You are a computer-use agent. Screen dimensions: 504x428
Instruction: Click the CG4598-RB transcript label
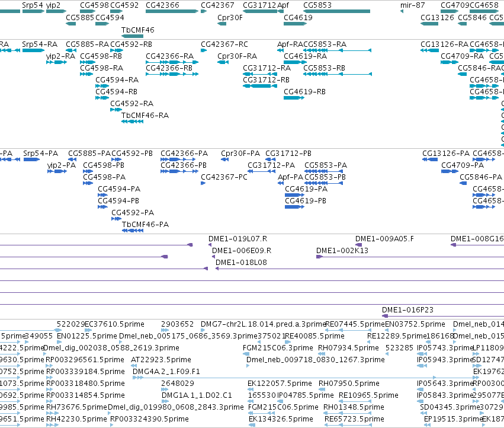pos(101,56)
